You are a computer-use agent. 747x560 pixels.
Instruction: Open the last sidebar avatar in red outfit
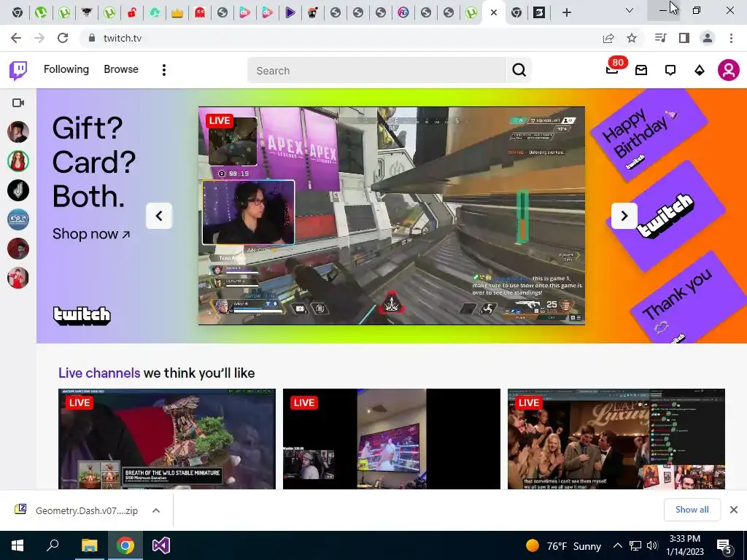pyautogui.click(x=18, y=278)
